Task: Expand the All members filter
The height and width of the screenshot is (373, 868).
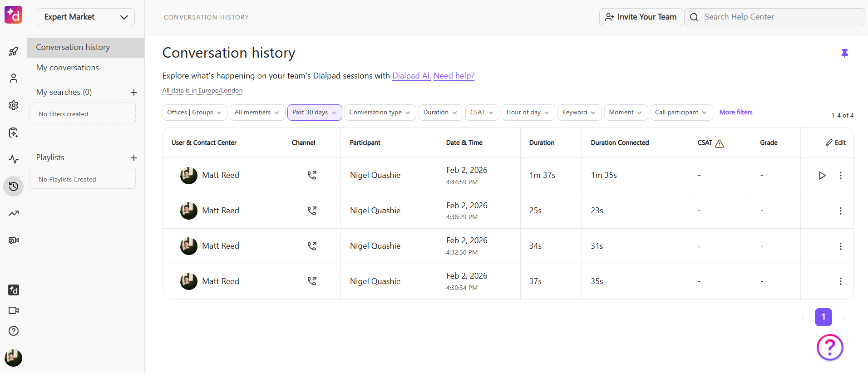Action: tap(257, 113)
